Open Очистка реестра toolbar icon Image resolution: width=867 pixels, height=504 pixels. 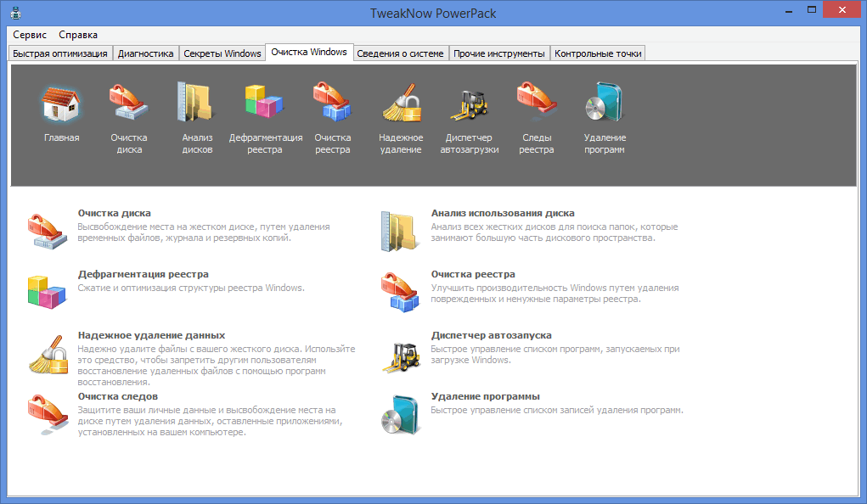(x=332, y=102)
